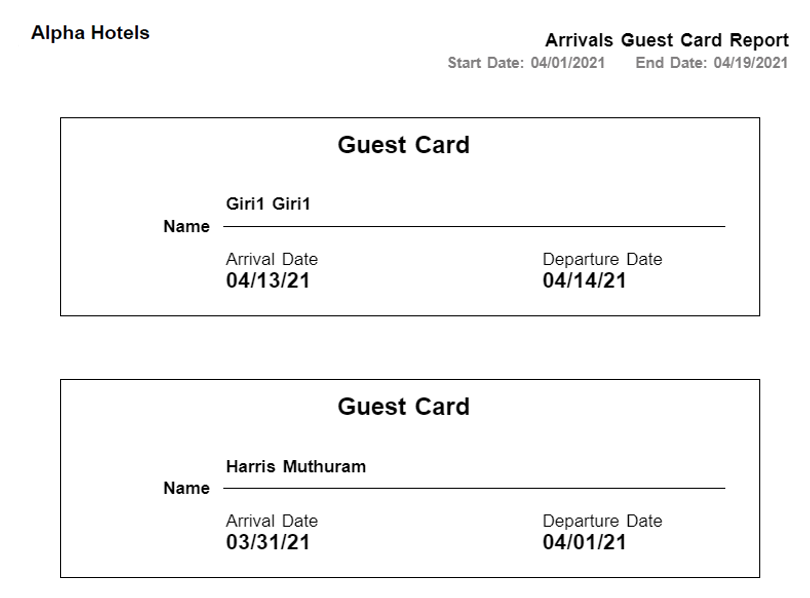Click the Alpha Hotels title
The image size is (810, 598).
tap(90, 33)
